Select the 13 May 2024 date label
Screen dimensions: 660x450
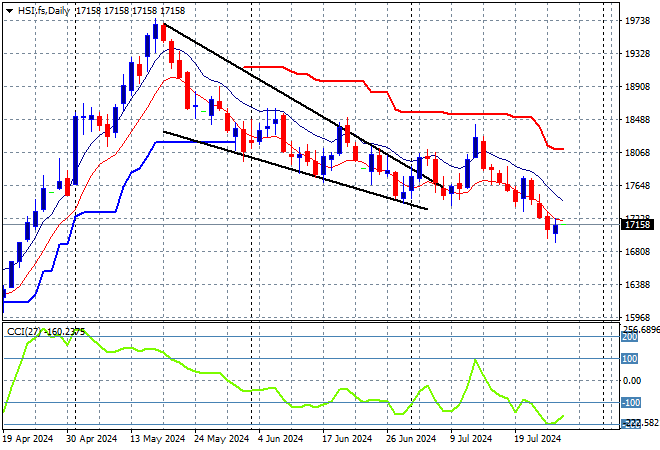[x=157, y=439]
